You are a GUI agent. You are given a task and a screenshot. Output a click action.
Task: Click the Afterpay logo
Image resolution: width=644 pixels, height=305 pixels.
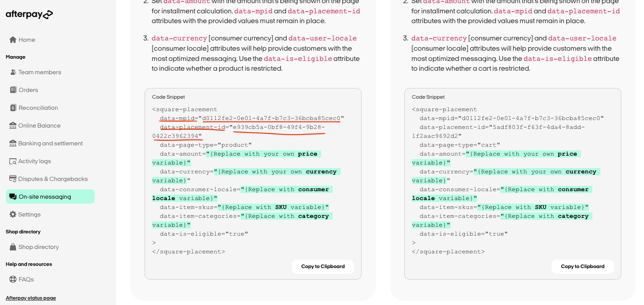tap(29, 15)
